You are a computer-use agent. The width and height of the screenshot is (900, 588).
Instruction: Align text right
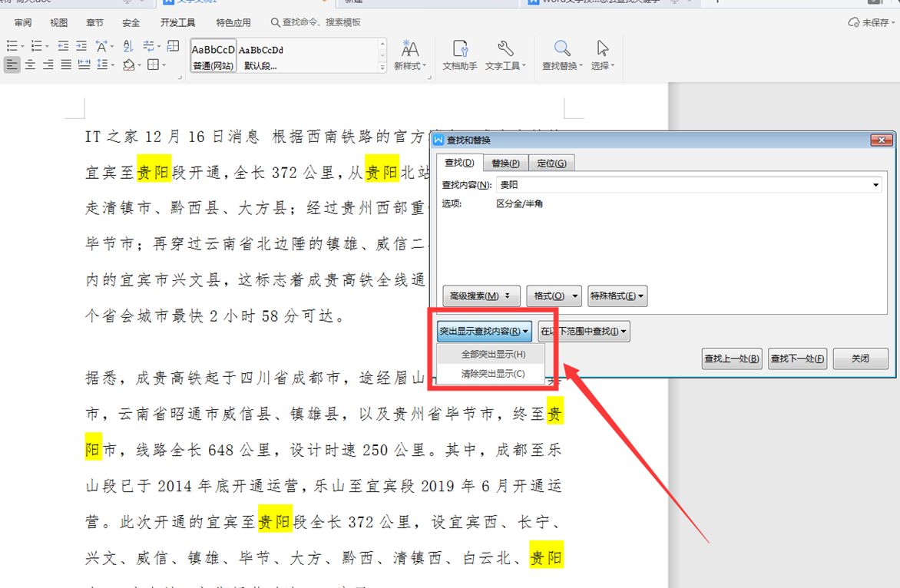tap(48, 64)
